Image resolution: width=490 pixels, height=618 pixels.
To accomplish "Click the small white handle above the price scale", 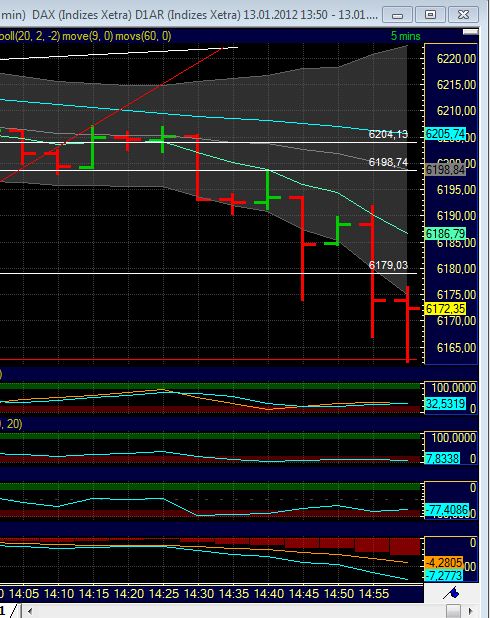I will pos(470,32).
